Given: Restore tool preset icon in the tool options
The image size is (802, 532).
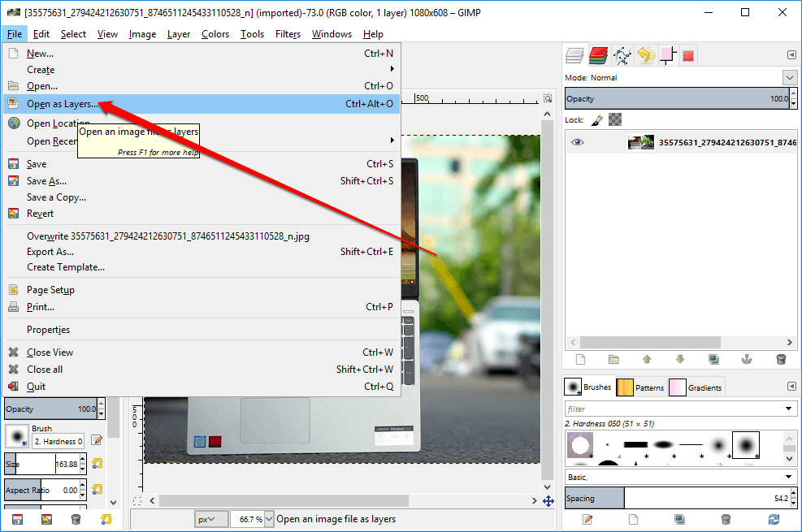Looking at the screenshot, I should 46,520.
